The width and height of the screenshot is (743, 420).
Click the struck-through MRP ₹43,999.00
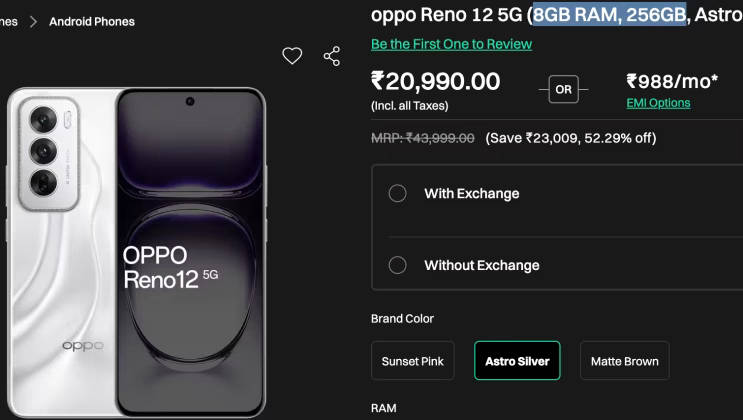(422, 138)
